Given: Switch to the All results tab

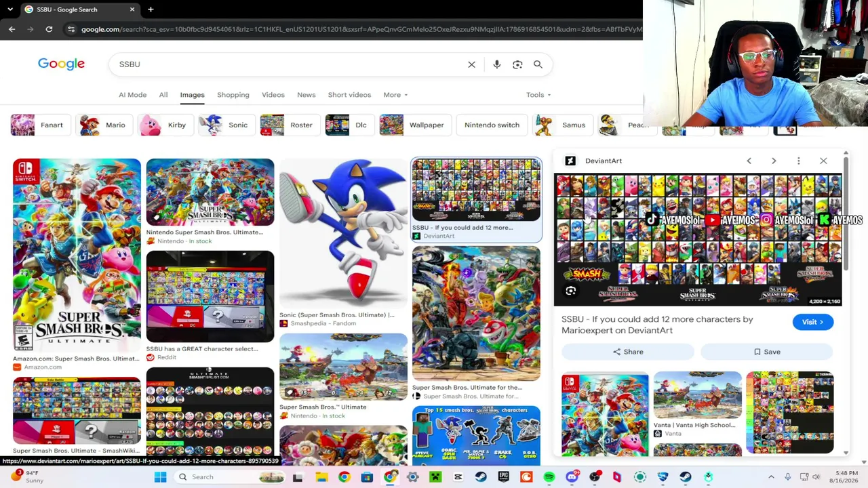Looking at the screenshot, I should 163,95.
